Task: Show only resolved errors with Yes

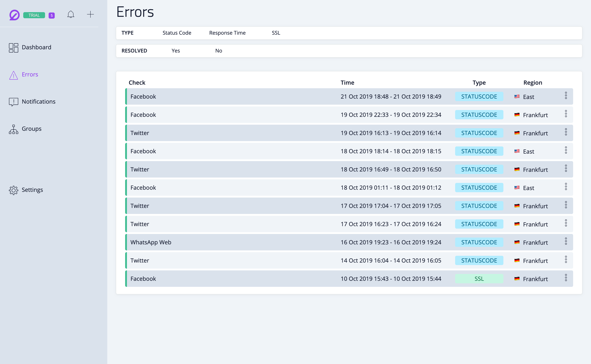Action: [176, 51]
